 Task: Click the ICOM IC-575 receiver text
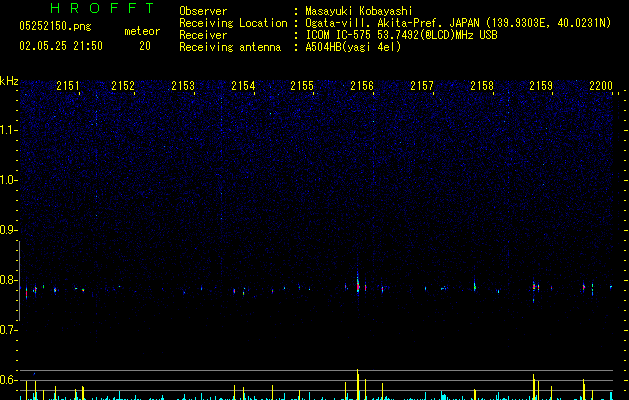(x=402, y=35)
